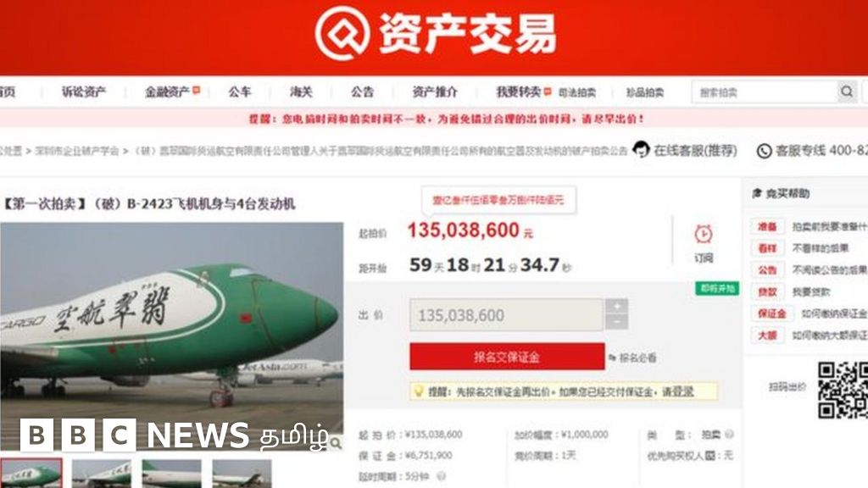The height and width of the screenshot is (488, 868).
Task: Click the QR code for bidding
Action: pos(843,390)
